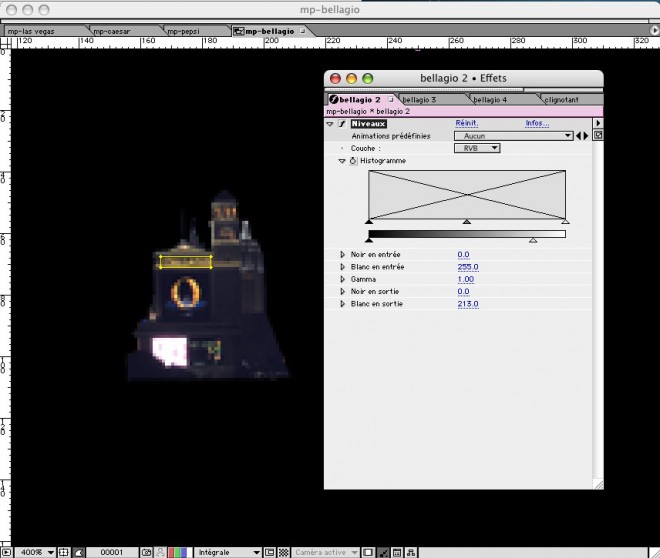Toggle the Niveaux effect enable switch
The height and width of the screenshot is (558, 660).
[x=341, y=123]
